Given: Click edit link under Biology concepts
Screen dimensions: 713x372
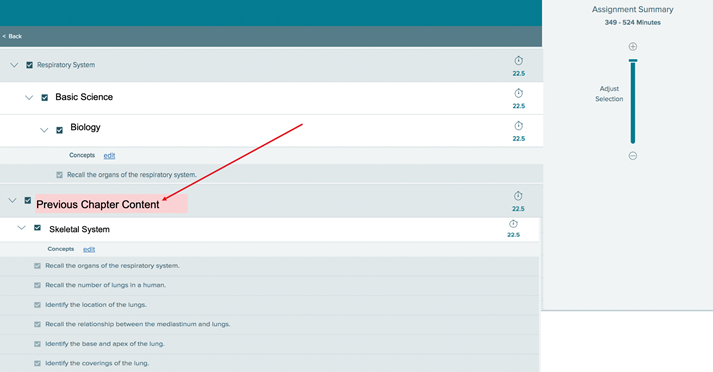Looking at the screenshot, I should 109,156.
